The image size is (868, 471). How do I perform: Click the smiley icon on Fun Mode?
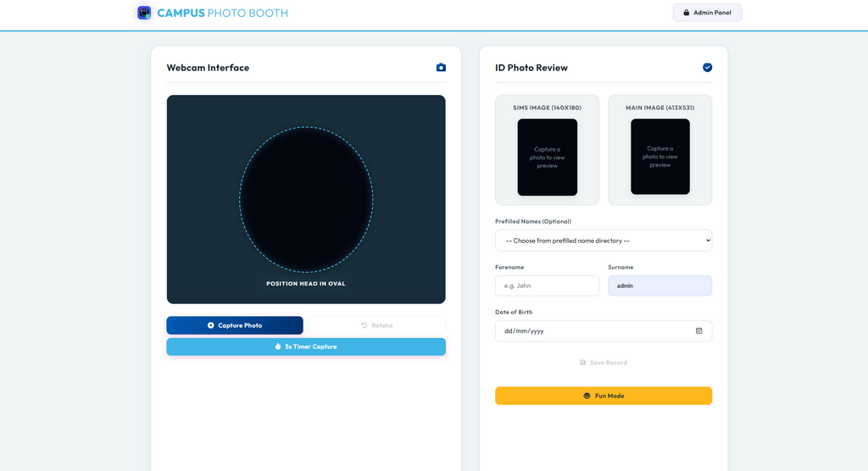coord(587,396)
